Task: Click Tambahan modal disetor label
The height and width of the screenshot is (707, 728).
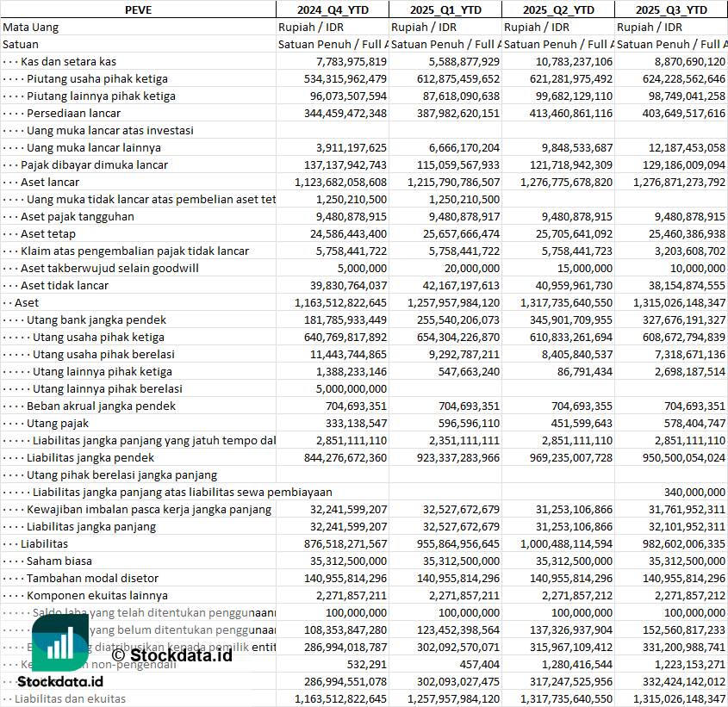Action: (92, 579)
